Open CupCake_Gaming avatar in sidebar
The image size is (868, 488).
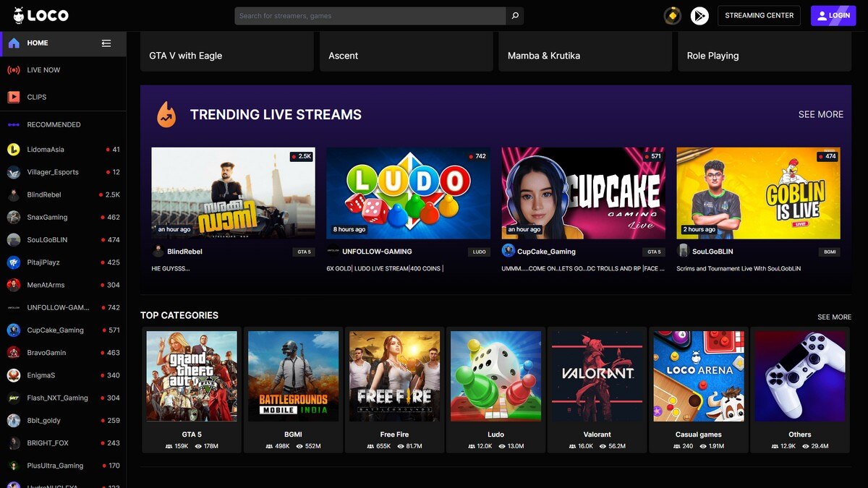pos(14,330)
